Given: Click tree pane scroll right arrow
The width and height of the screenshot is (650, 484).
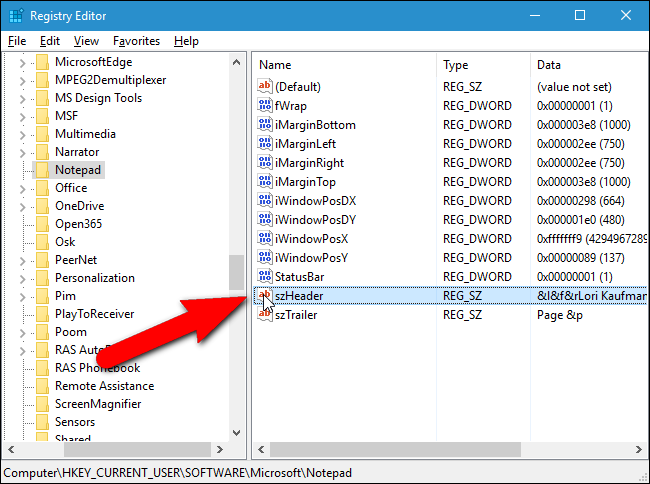Looking at the screenshot, I should tap(220, 450).
